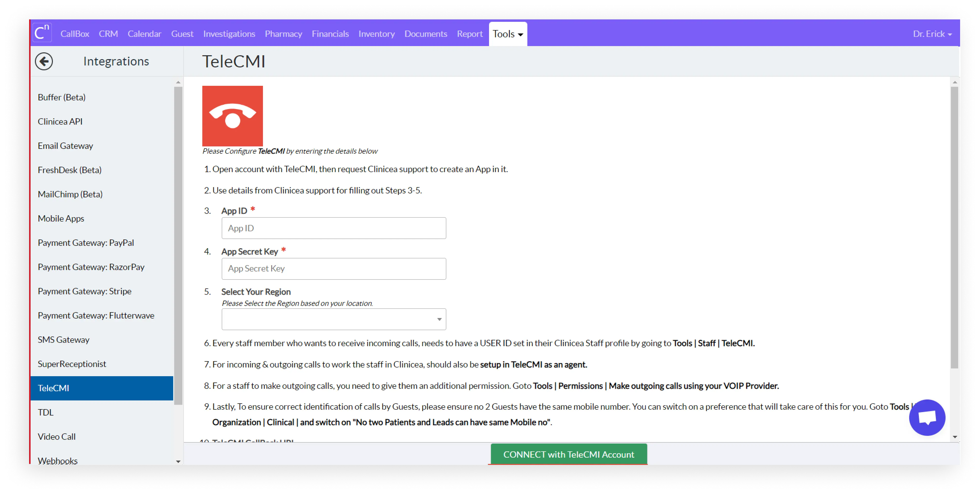Click the TeleCMI page heading
This screenshot has height=494, width=980.
234,61
